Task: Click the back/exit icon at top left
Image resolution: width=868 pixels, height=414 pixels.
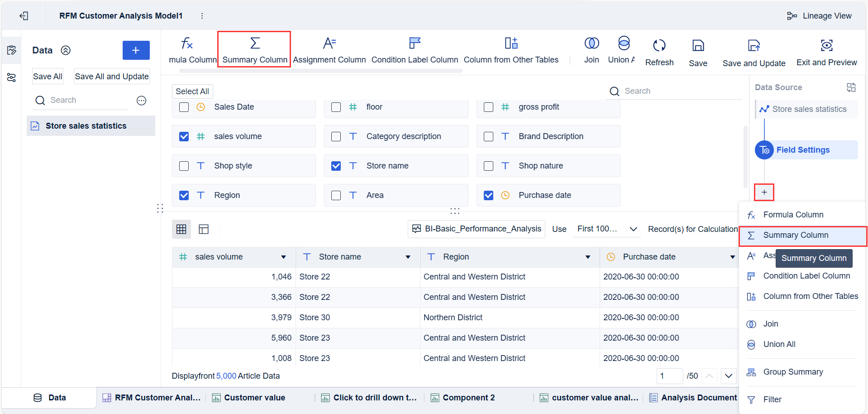Action: coord(24,16)
